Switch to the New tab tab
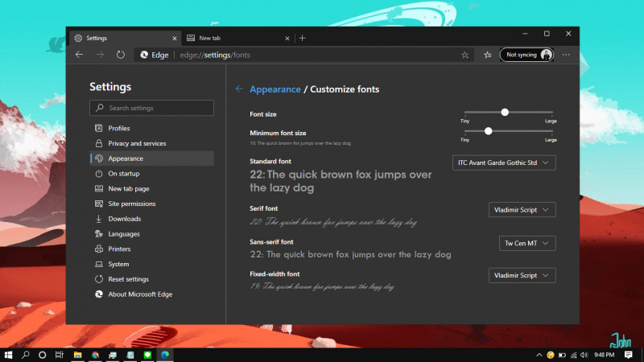This screenshot has width=644, height=362. (x=238, y=38)
